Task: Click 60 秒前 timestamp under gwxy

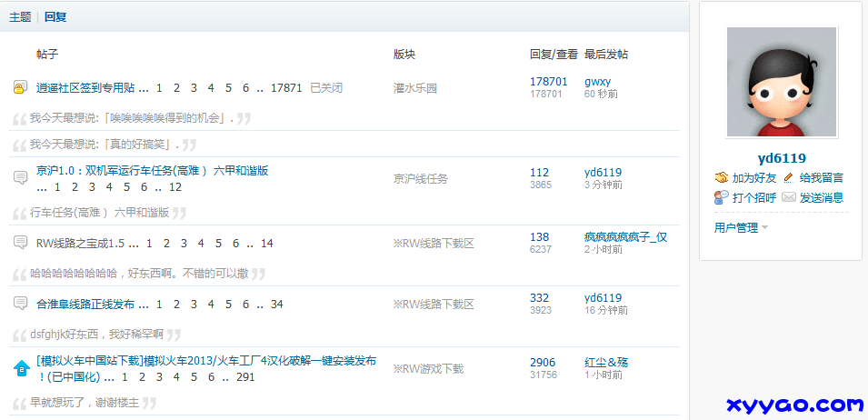Action: (601, 94)
